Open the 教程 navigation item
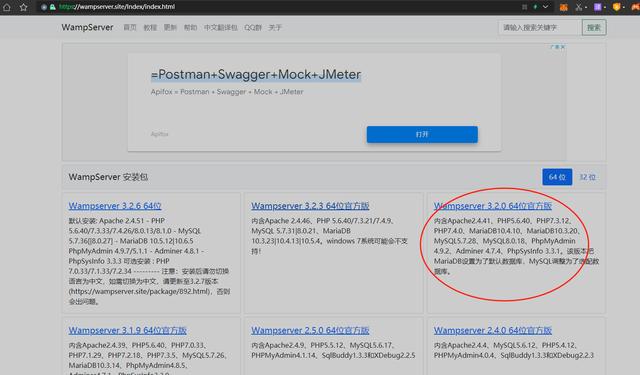The image size is (640, 375). click(x=150, y=27)
